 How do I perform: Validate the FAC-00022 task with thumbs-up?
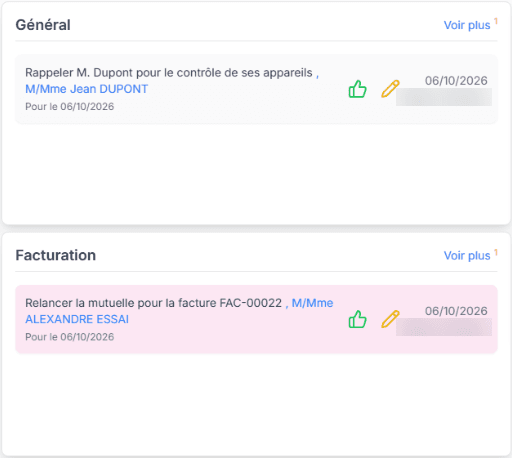[358, 319]
